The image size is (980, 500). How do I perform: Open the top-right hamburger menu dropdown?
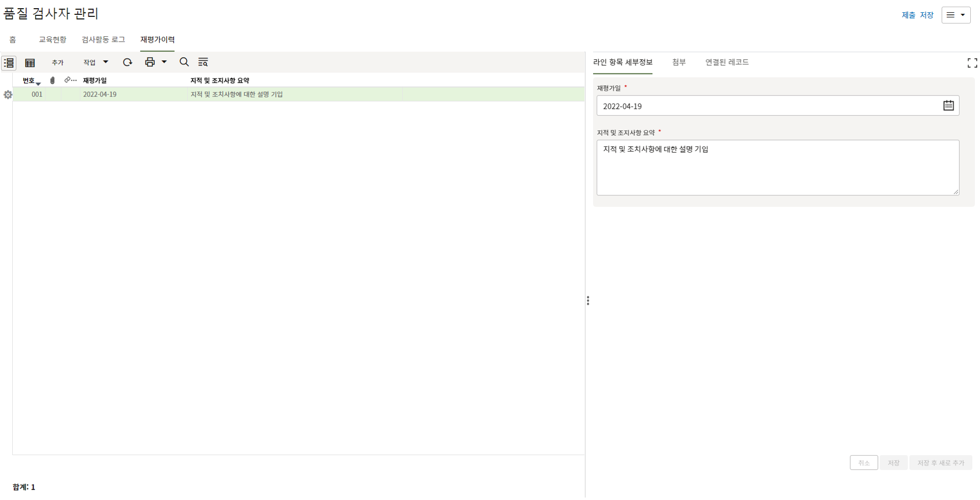[955, 15]
